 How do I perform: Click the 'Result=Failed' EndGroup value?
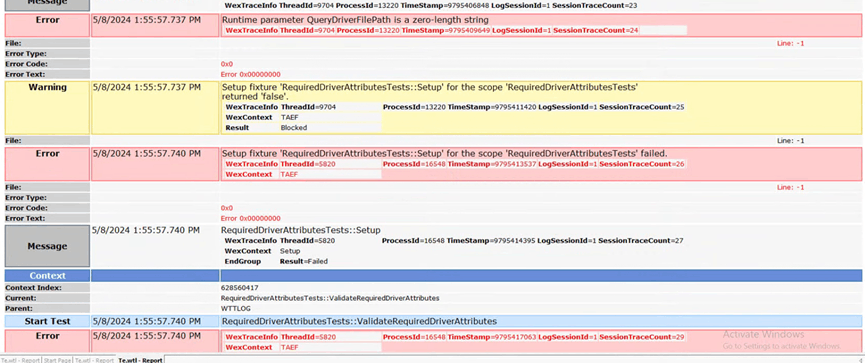click(303, 261)
